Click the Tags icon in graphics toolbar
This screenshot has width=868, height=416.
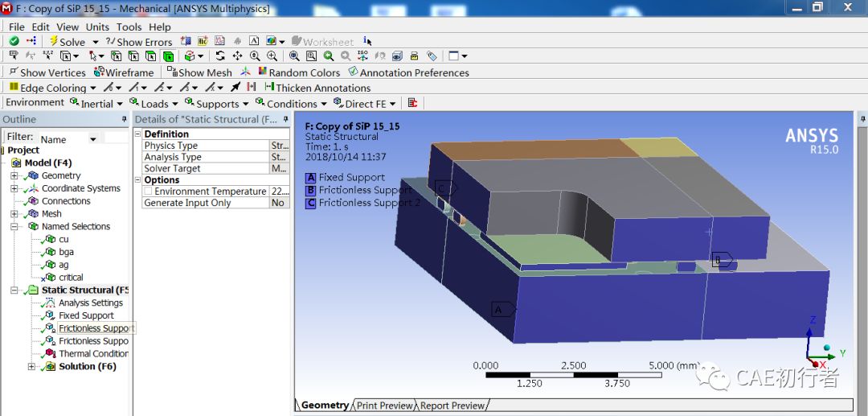coord(432,56)
